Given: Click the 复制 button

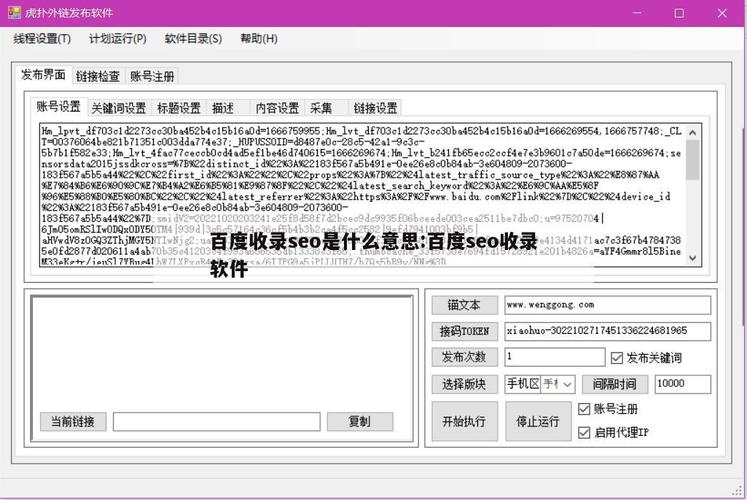Looking at the screenshot, I should (x=360, y=421).
